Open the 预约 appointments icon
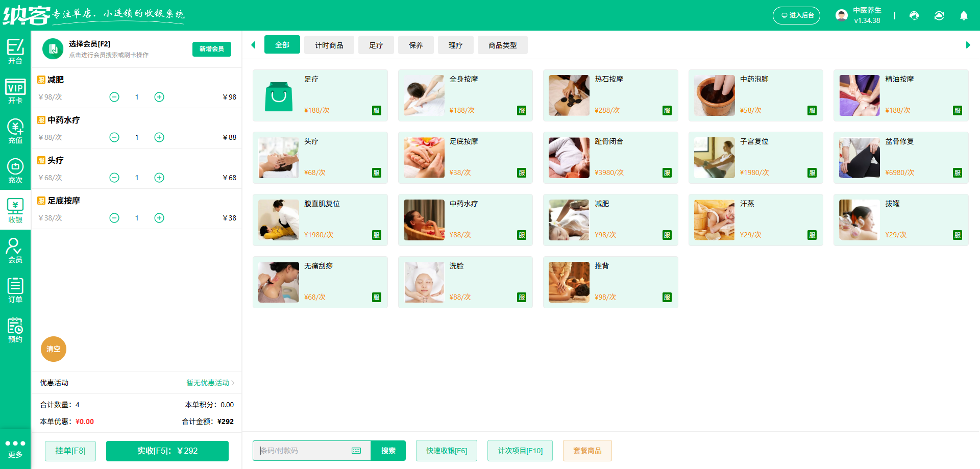This screenshot has height=469, width=980. point(15,329)
